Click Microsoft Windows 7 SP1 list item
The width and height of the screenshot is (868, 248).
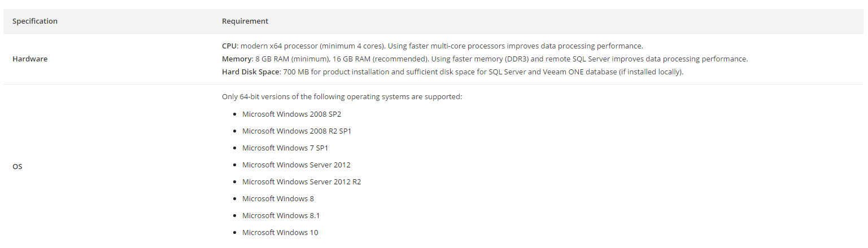[285, 148]
